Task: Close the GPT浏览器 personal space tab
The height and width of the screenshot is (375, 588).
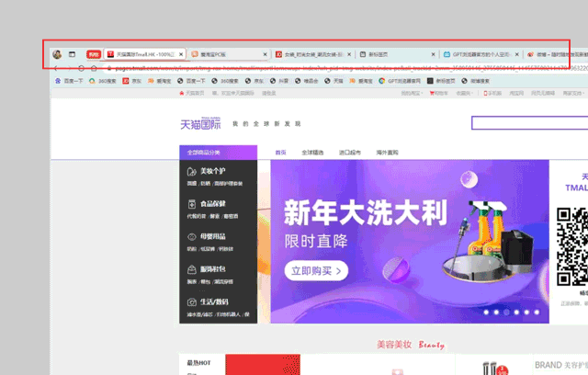Action: pyautogui.click(x=517, y=54)
